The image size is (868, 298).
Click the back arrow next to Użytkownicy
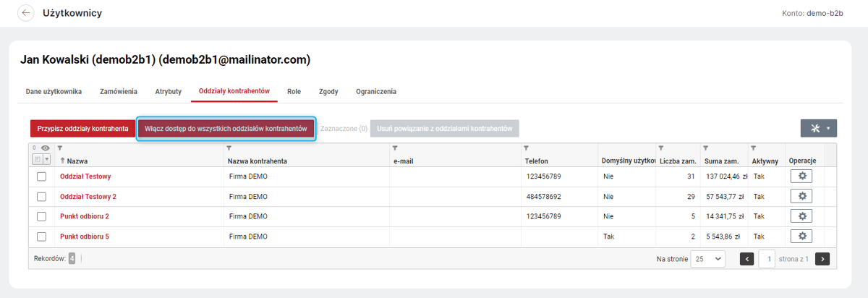(x=26, y=13)
